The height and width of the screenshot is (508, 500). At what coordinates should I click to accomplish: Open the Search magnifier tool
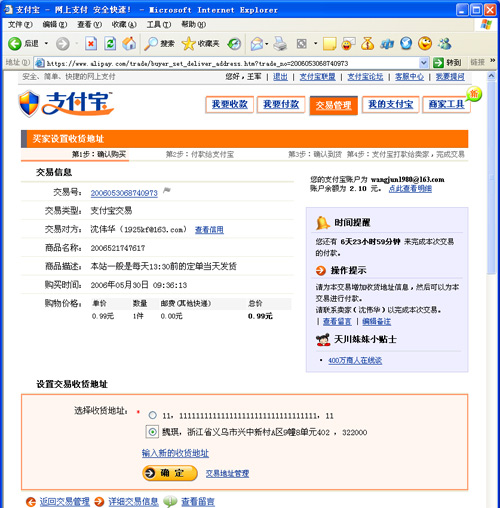point(159,44)
